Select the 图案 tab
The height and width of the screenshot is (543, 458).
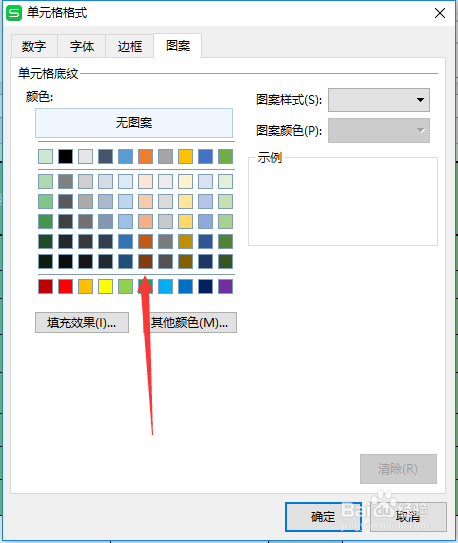178,45
